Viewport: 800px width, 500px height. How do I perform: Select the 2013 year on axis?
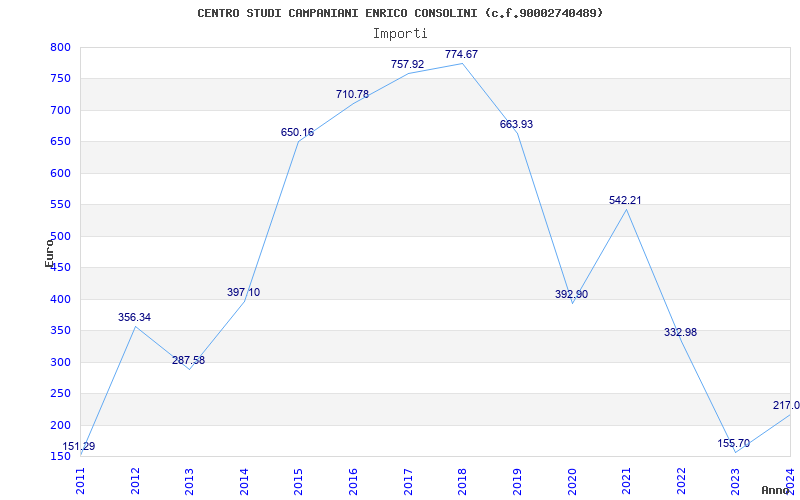(190, 481)
